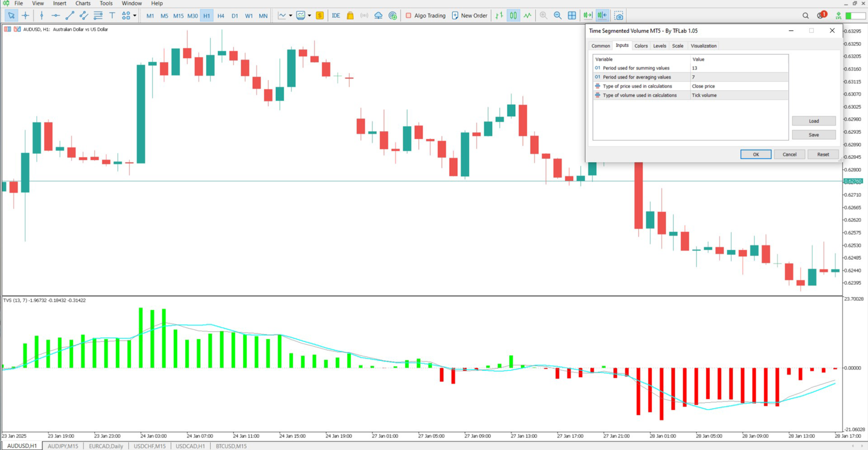Open the indicators dropdown arrow
This screenshot has height=450, width=868.
(291, 15)
